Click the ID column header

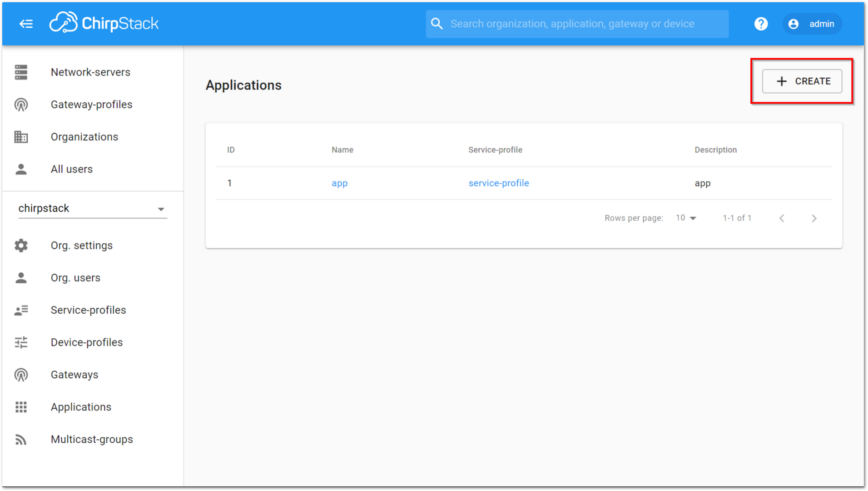[231, 150]
